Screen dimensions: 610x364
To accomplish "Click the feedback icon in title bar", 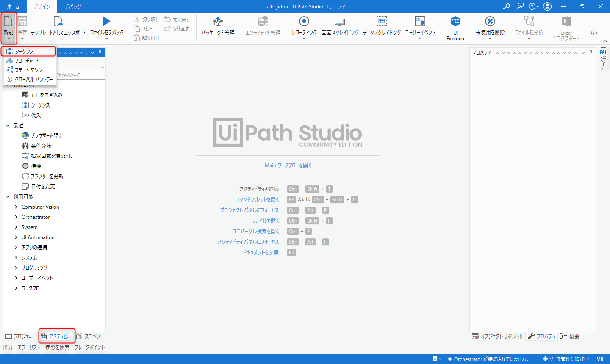I will [x=520, y=6].
